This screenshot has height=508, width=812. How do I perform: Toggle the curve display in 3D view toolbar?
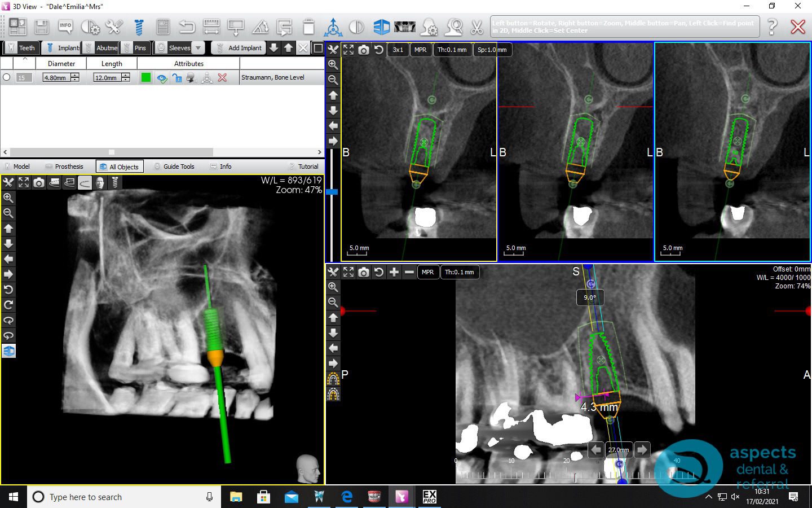click(x=85, y=182)
